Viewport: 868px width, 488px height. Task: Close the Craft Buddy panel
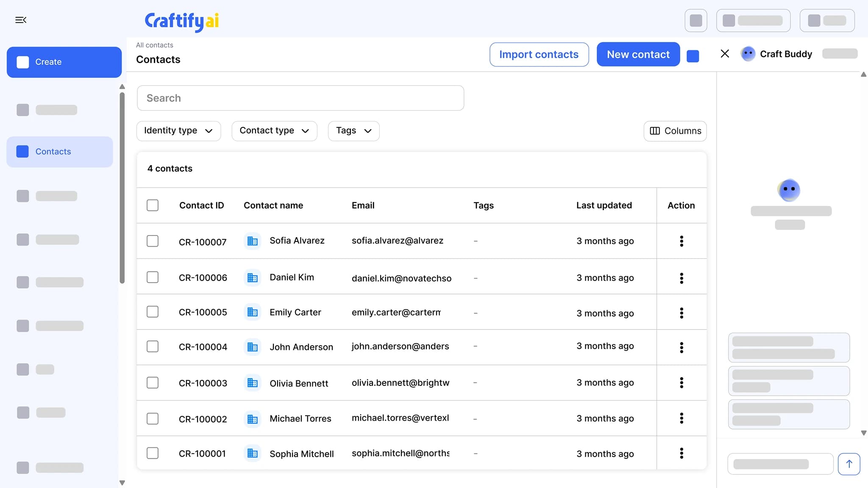pyautogui.click(x=725, y=53)
